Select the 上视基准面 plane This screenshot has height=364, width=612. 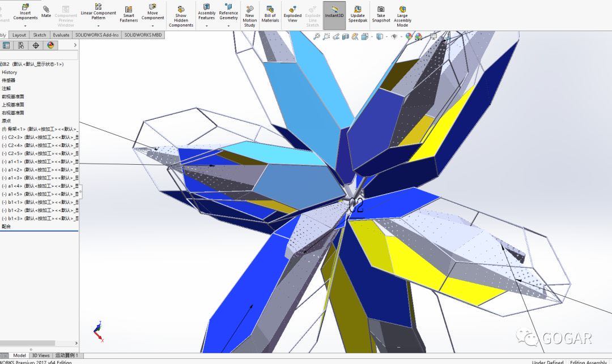coord(13,105)
